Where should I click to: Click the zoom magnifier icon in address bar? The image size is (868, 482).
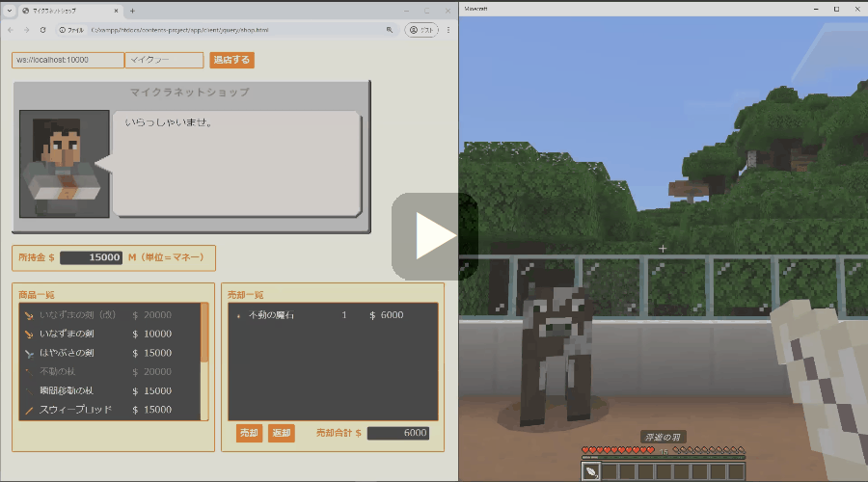pyautogui.click(x=390, y=30)
